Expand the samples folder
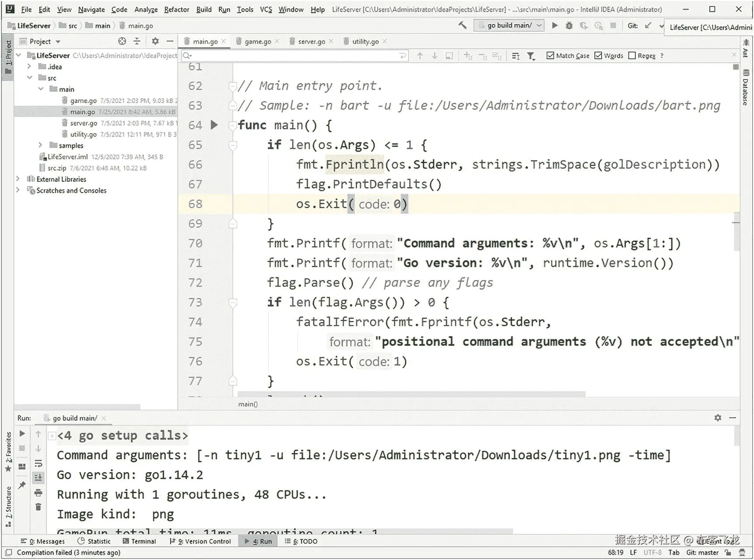This screenshot has height=560, width=754. click(40, 145)
